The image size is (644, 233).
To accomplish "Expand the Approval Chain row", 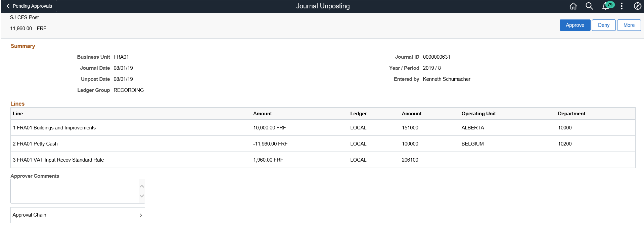I will [78, 215].
